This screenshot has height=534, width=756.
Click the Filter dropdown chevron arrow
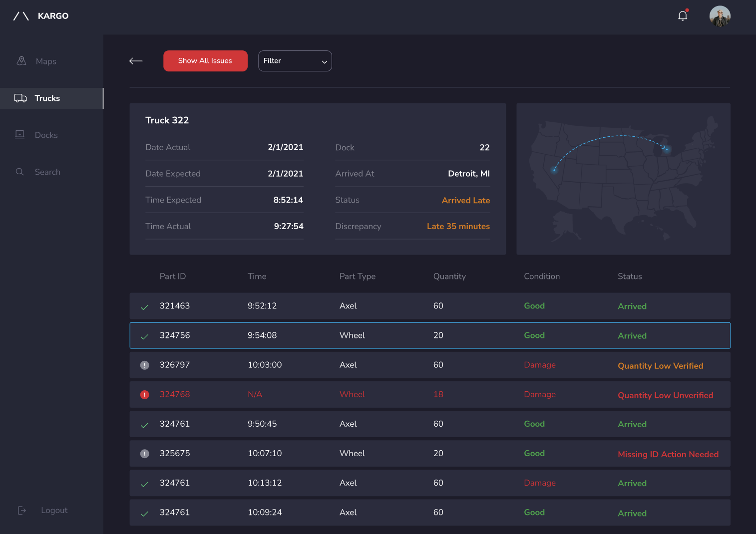(x=324, y=62)
